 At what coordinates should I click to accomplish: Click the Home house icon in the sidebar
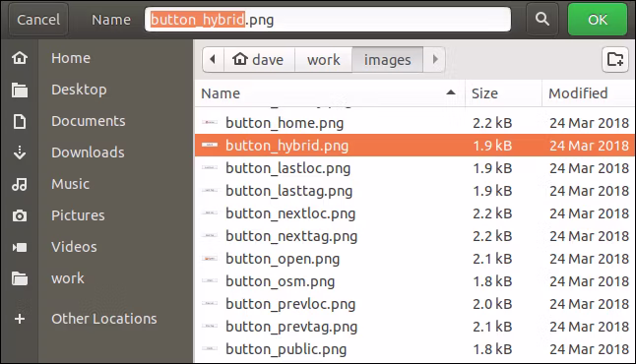pyautogui.click(x=20, y=58)
